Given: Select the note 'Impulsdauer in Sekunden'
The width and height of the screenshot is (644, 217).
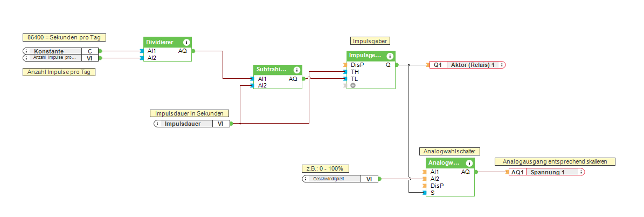Looking at the screenshot, I should pyautogui.click(x=189, y=113).
